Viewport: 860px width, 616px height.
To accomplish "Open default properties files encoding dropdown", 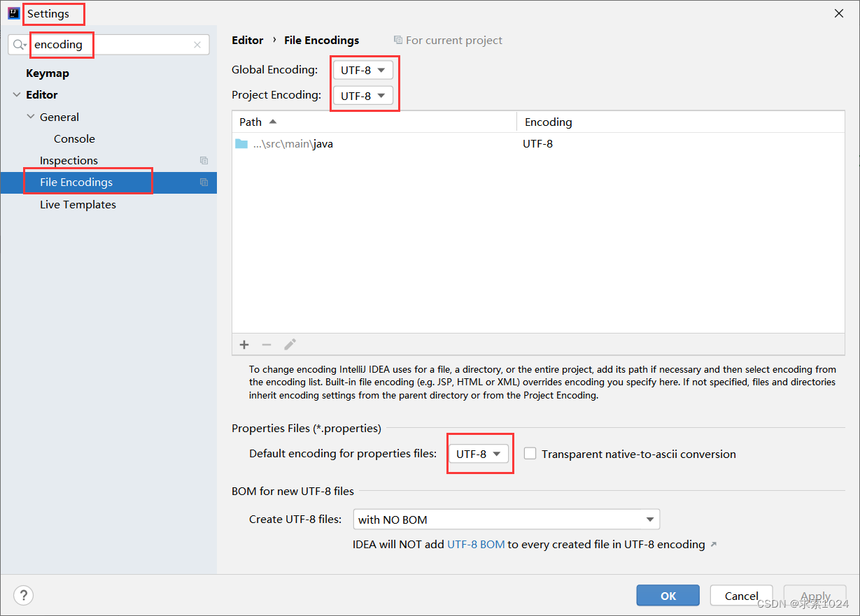I will coord(479,454).
